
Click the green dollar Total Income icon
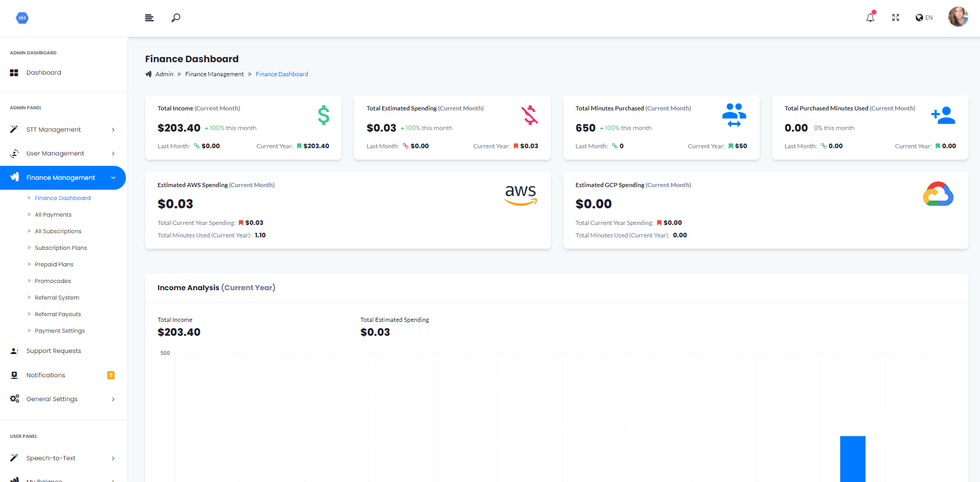pyautogui.click(x=323, y=115)
